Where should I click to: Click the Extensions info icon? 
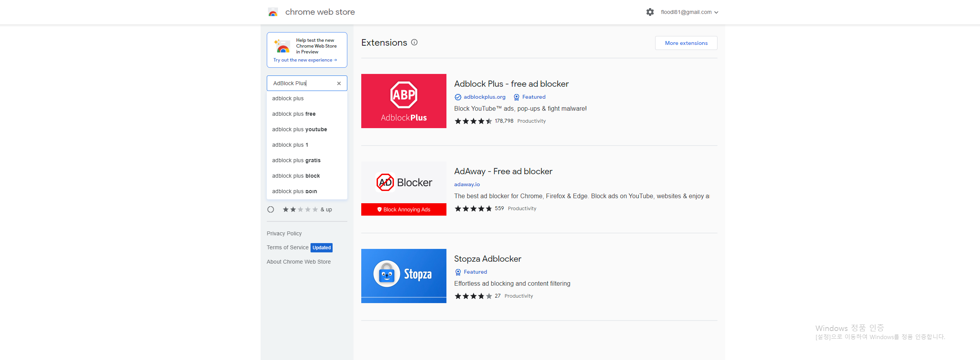[414, 42]
